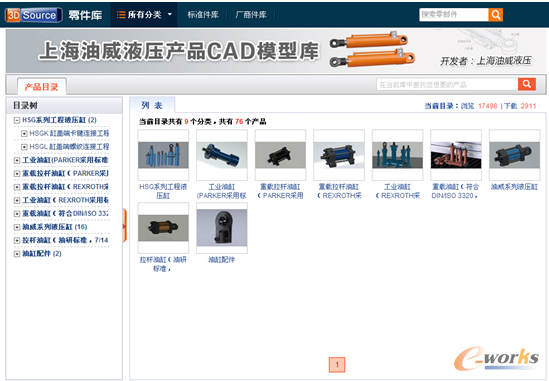
Task: Click the 拉杆油缸(油研标准 product link
Action: [163, 264]
